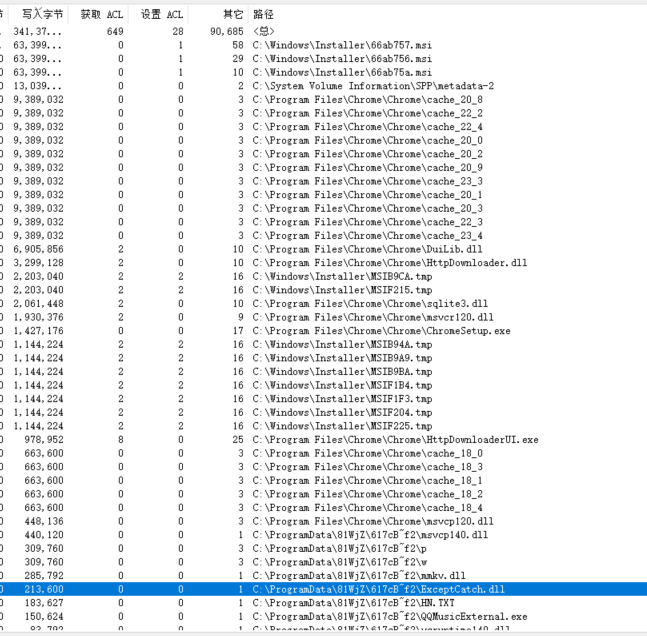Image resolution: width=647 pixels, height=636 pixels.
Task: Select the msvcp140.dll row
Action: tap(370, 534)
